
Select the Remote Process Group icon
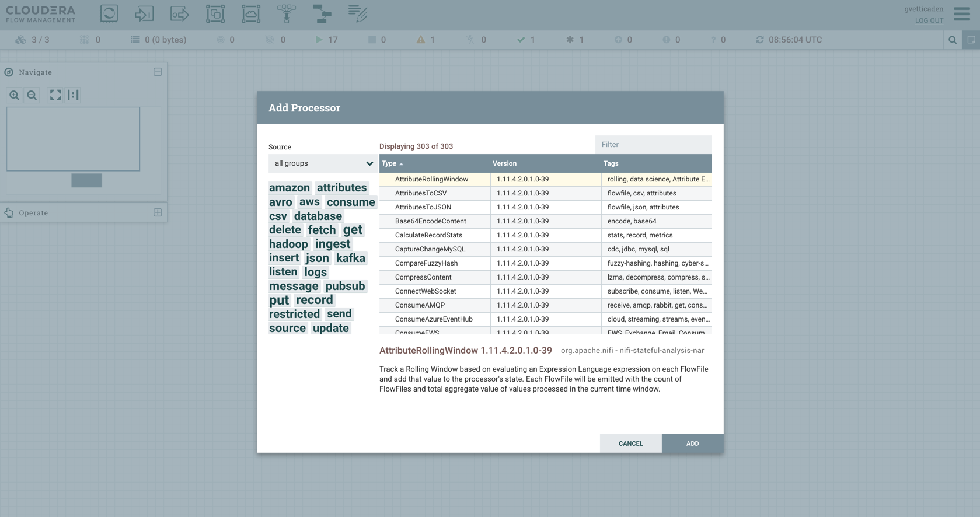coord(251,13)
